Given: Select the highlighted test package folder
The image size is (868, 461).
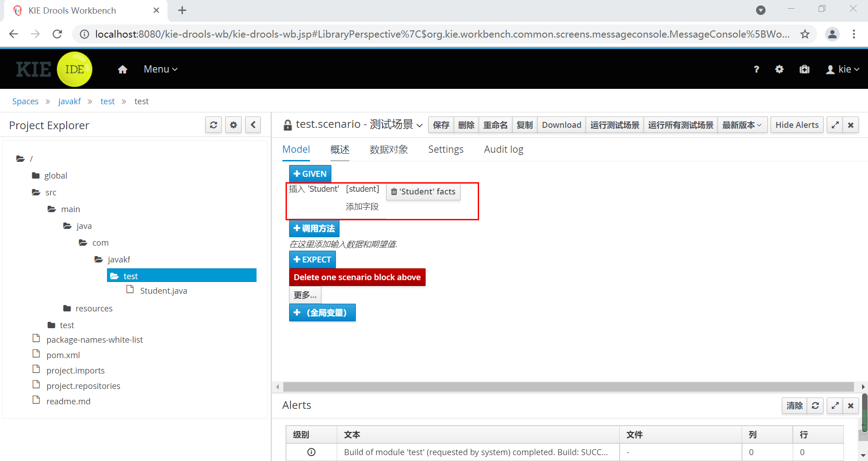Looking at the screenshot, I should 182,276.
